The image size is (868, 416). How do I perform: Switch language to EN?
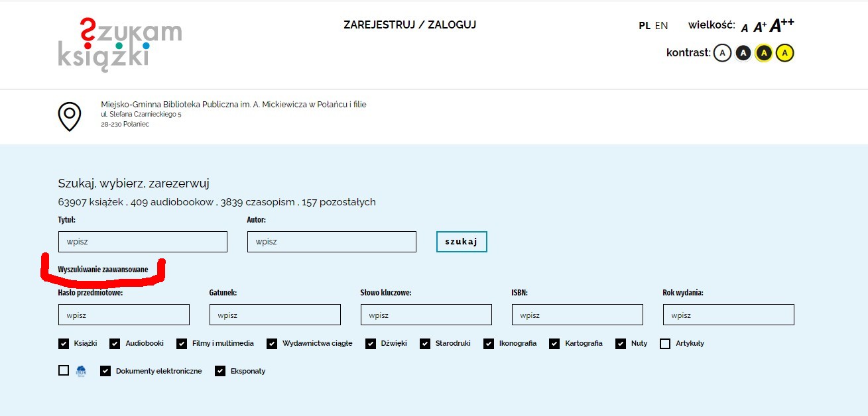tap(661, 26)
